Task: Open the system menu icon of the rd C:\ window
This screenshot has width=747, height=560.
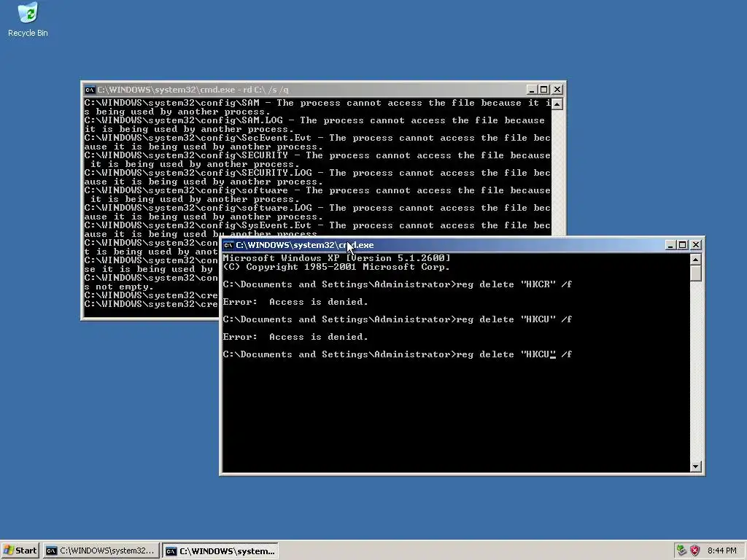Action: tap(90, 90)
